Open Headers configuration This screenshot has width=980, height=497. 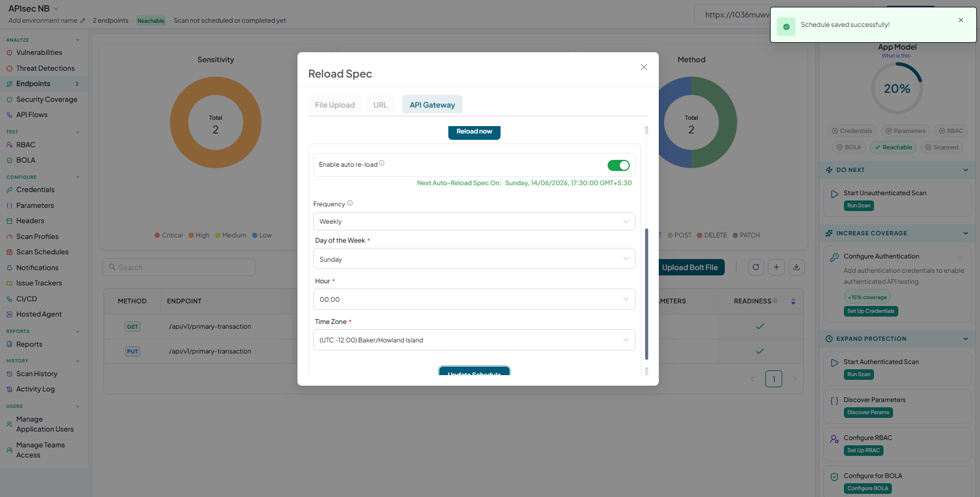point(30,221)
